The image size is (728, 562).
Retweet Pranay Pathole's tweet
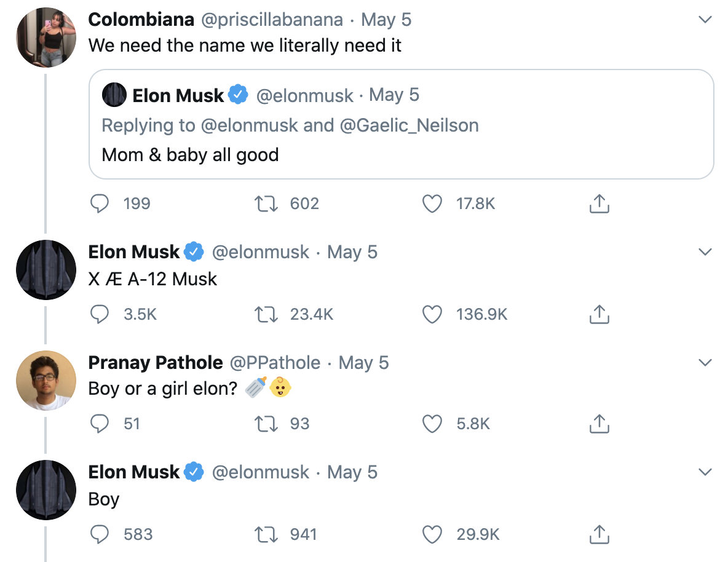[265, 424]
